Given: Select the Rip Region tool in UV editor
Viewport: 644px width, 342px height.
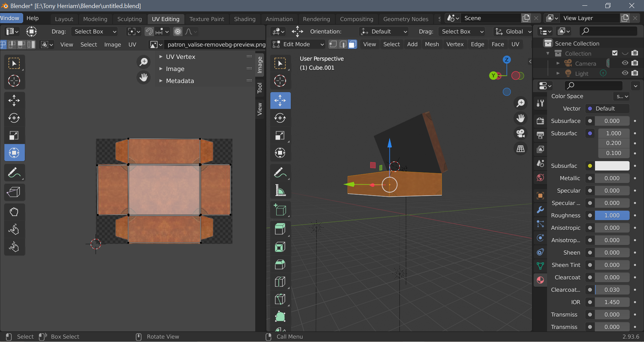Looking at the screenshot, I should pos(14,192).
